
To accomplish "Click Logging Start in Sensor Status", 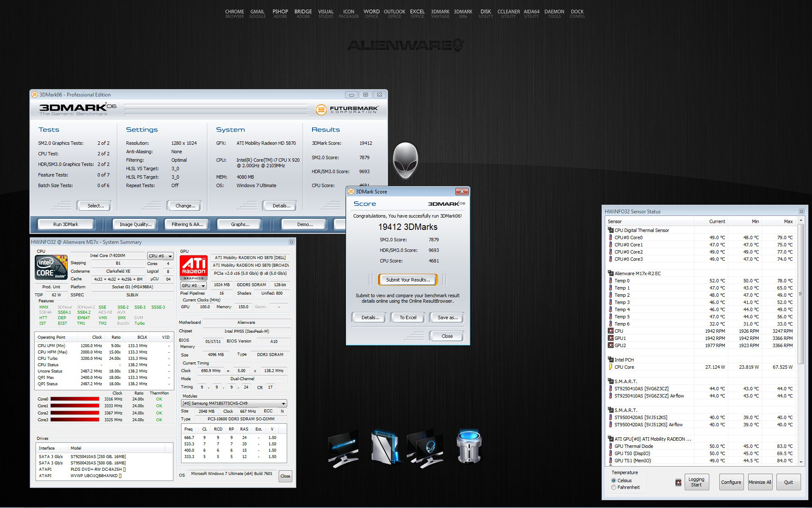I will (696, 482).
